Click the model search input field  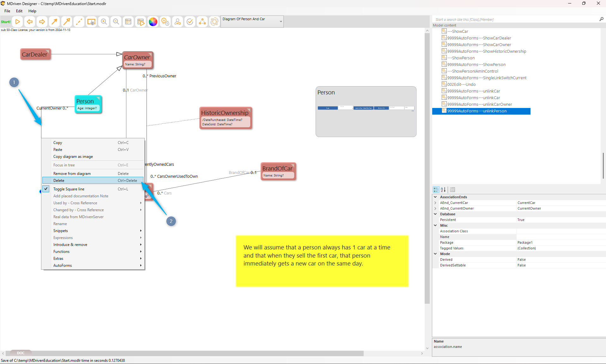pos(515,20)
